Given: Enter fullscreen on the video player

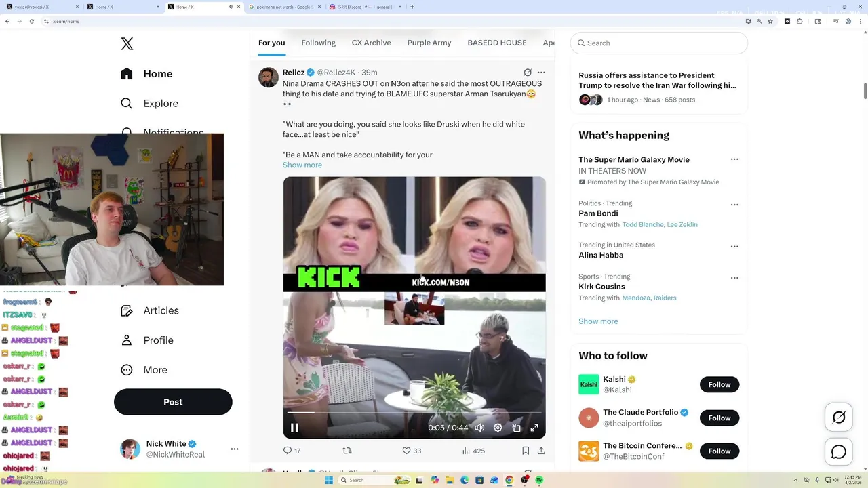Looking at the screenshot, I should coord(534,428).
